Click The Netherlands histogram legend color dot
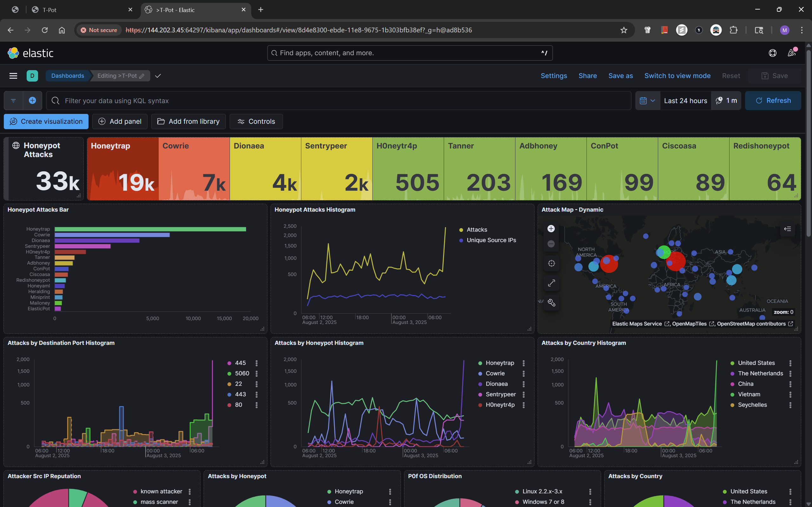Image resolution: width=812 pixels, height=507 pixels. click(x=732, y=373)
